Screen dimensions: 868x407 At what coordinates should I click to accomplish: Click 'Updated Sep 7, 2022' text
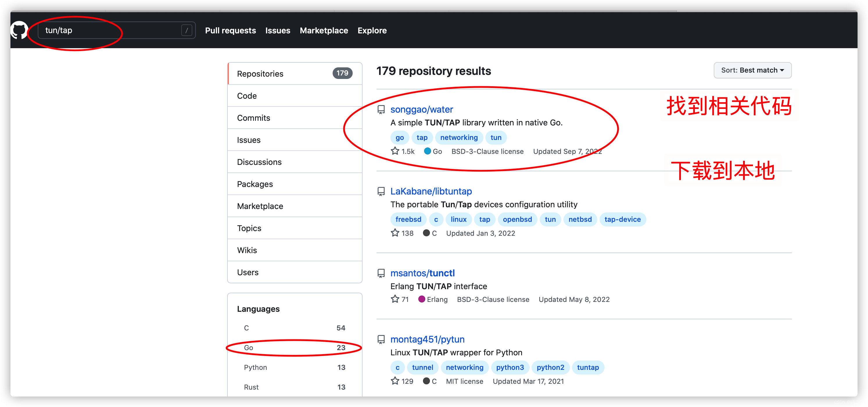(567, 152)
